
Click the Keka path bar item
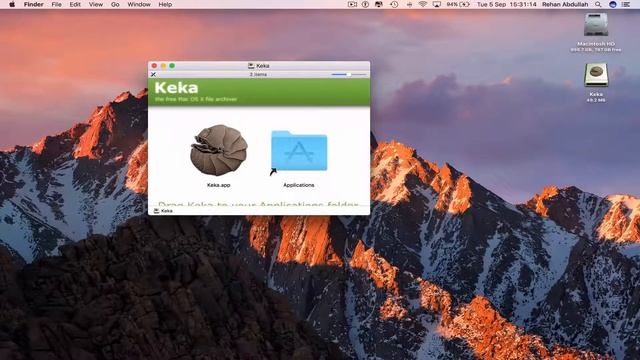click(163, 211)
